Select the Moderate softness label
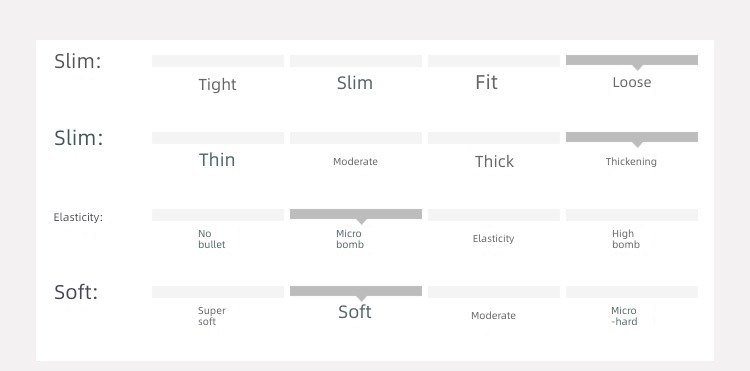The image size is (750, 371). (x=493, y=316)
